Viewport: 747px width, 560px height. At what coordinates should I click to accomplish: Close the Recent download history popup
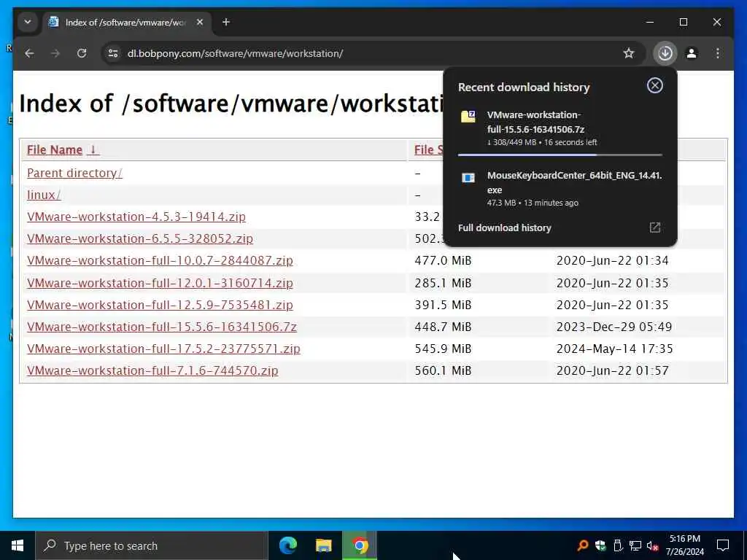coord(655,86)
